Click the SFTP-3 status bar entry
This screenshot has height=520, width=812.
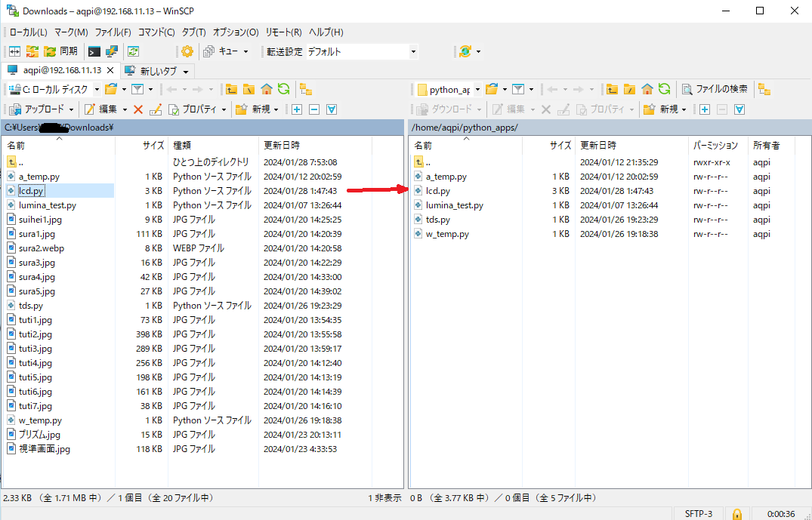coord(699,514)
